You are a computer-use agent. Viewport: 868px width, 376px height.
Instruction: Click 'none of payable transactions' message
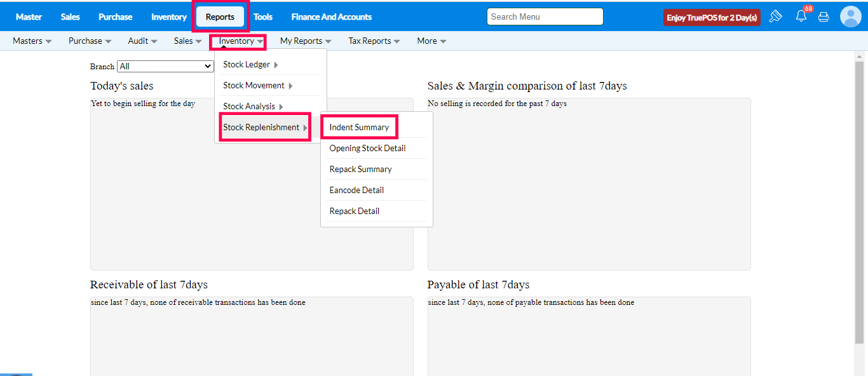tap(531, 302)
